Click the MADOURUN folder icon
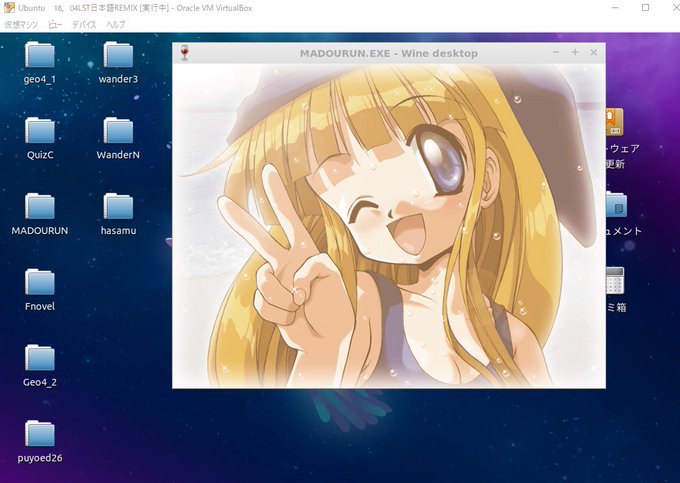Viewport: 680px width, 483px height. point(39,206)
